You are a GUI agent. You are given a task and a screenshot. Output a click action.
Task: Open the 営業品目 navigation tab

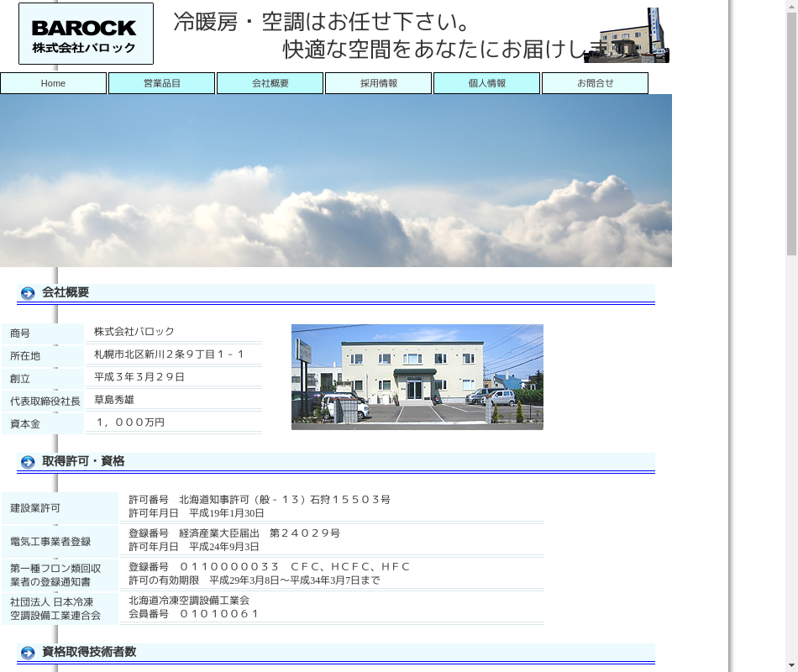click(161, 83)
